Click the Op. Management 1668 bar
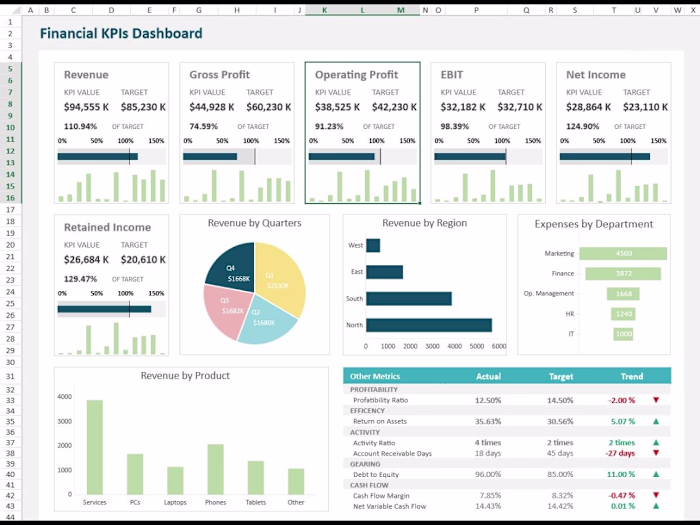The height and width of the screenshot is (525, 700). click(623, 294)
